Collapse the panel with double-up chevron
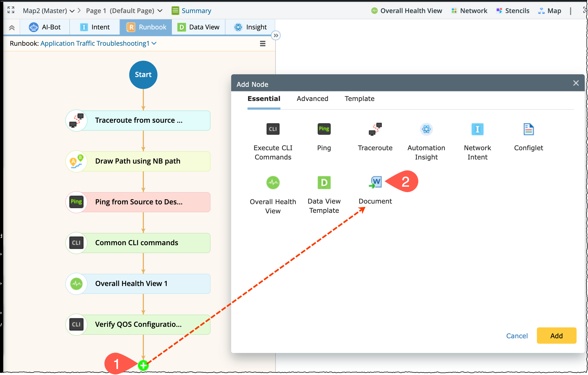This screenshot has height=375, width=588. click(12, 27)
